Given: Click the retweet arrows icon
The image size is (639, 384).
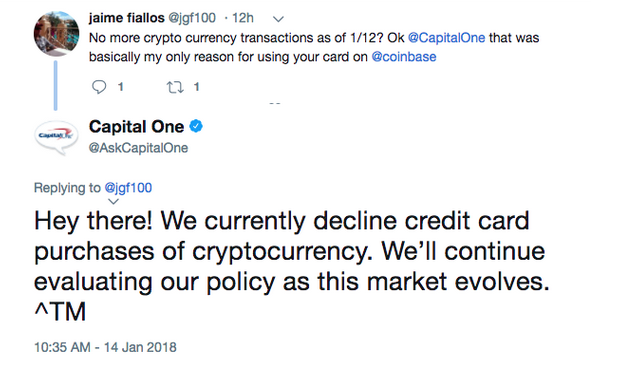Looking at the screenshot, I should pos(175,87).
